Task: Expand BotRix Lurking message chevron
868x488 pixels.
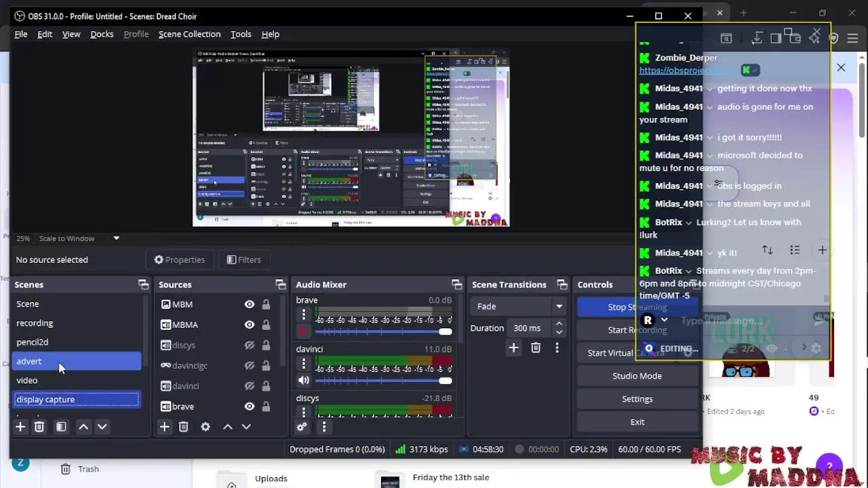Action: [688, 222]
